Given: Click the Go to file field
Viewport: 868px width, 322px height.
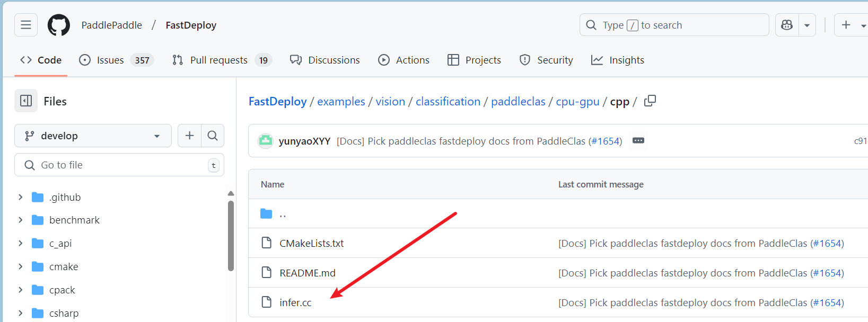Looking at the screenshot, I should [x=119, y=165].
